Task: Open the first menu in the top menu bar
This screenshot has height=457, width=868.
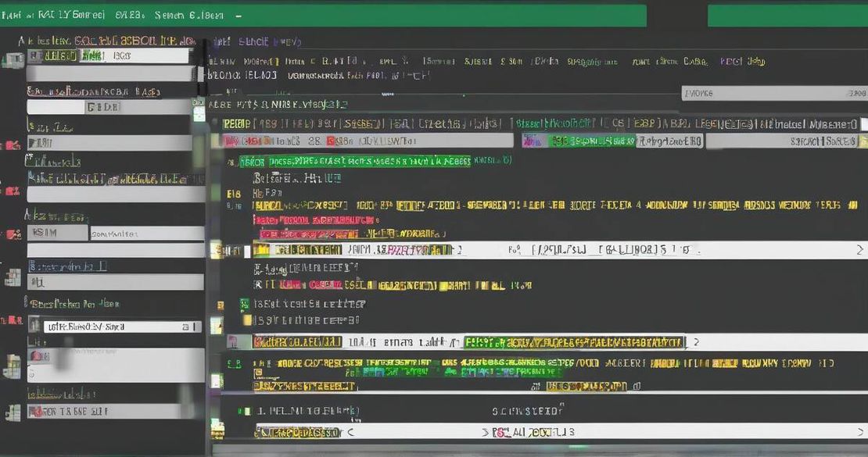Action: click(x=12, y=14)
